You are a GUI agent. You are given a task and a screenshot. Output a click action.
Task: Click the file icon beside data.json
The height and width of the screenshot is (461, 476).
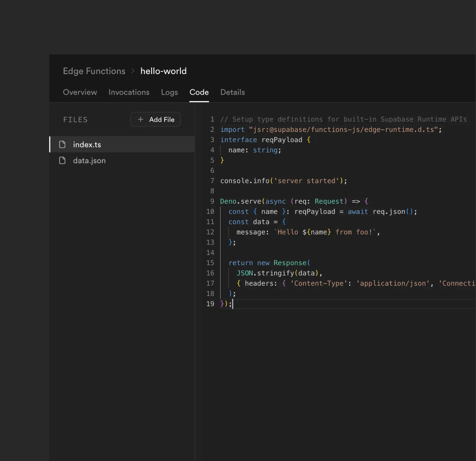62,160
